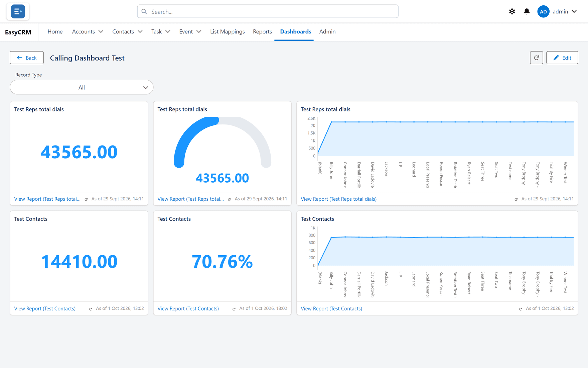Screen dimensions: 588x368
Task: Click the search magnifier icon
Action: [x=144, y=11]
